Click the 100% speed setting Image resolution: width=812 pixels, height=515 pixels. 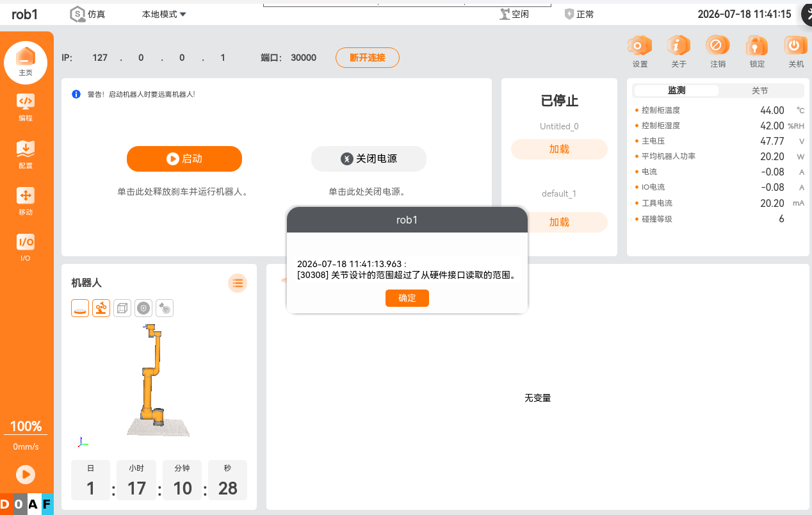click(x=26, y=427)
